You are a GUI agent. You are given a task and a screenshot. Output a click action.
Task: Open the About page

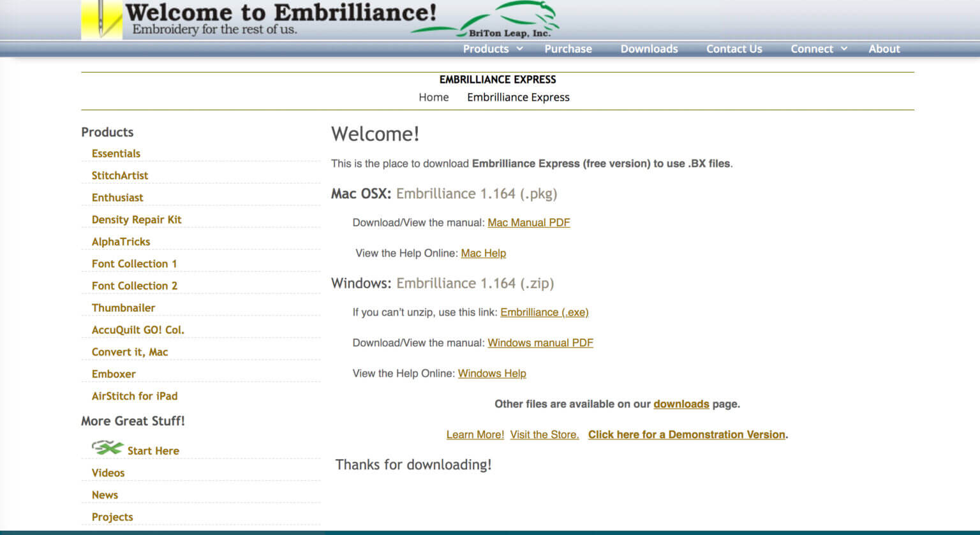click(x=884, y=49)
